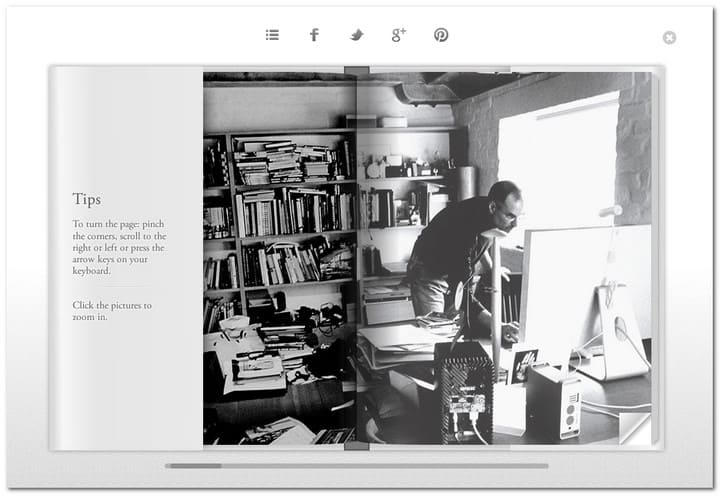This screenshot has width=720, height=495.
Task: Click the 'Click the pictures to zoom in' text
Action: [112, 311]
